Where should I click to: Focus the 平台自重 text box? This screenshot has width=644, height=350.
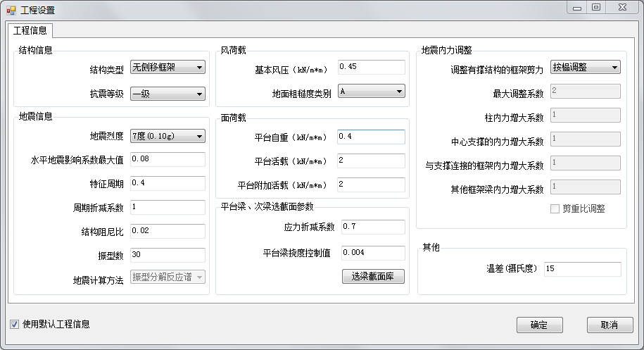pyautogui.click(x=371, y=137)
